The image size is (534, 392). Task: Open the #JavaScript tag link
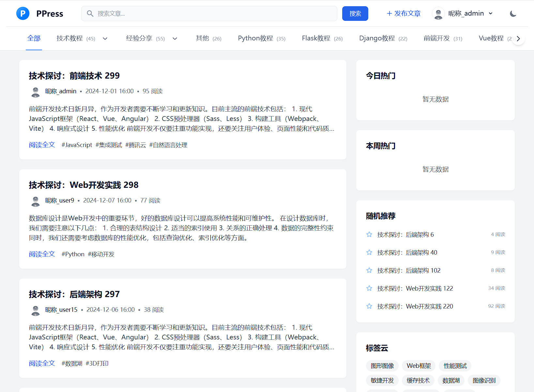click(77, 145)
